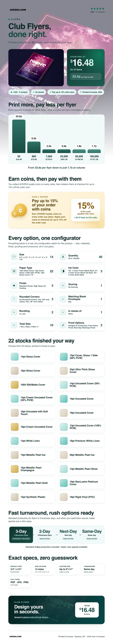This screenshot has width=113, height=644.
Task: Expand the Bundling option card
Action: click(32, 312)
